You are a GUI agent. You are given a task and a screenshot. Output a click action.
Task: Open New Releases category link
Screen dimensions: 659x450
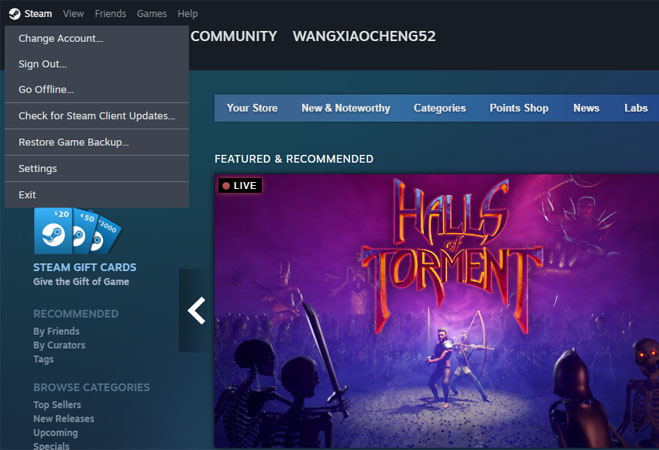(x=64, y=418)
